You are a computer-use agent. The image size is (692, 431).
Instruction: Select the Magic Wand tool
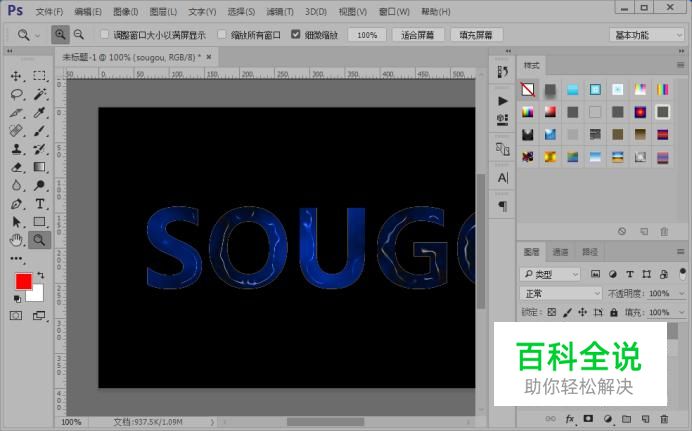pos(39,94)
